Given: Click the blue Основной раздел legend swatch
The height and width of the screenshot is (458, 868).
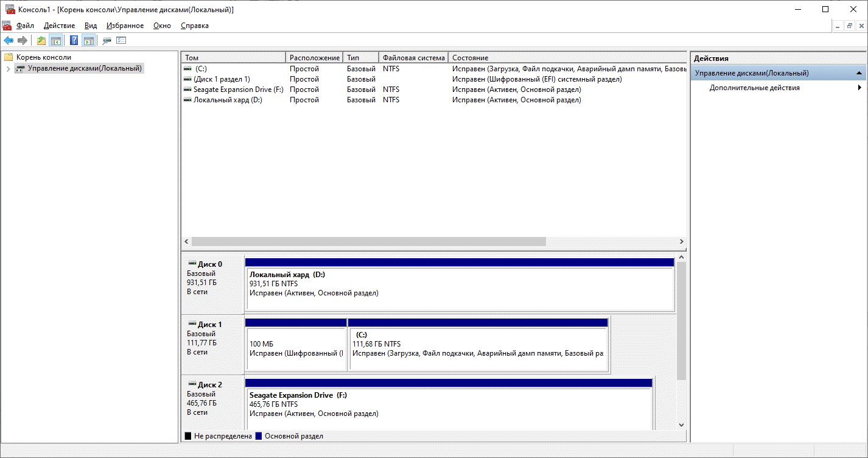Looking at the screenshot, I should (x=259, y=436).
